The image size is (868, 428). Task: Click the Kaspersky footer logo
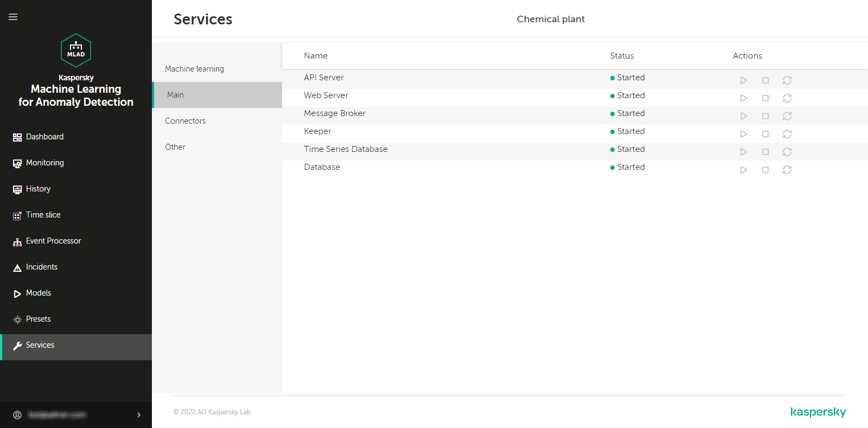tap(818, 412)
